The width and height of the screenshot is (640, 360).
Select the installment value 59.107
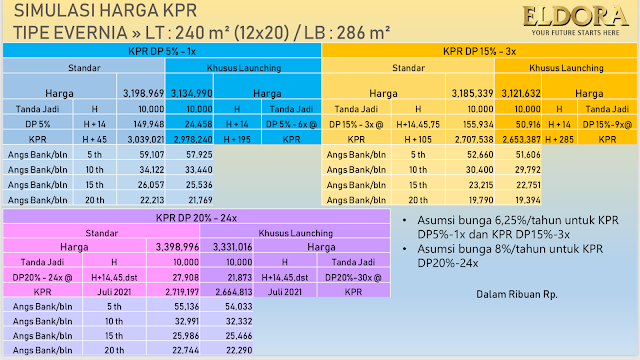pyautogui.click(x=151, y=155)
